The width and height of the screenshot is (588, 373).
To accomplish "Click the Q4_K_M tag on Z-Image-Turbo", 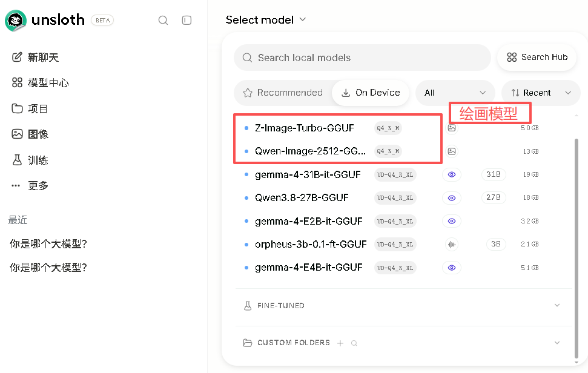I will (x=388, y=128).
